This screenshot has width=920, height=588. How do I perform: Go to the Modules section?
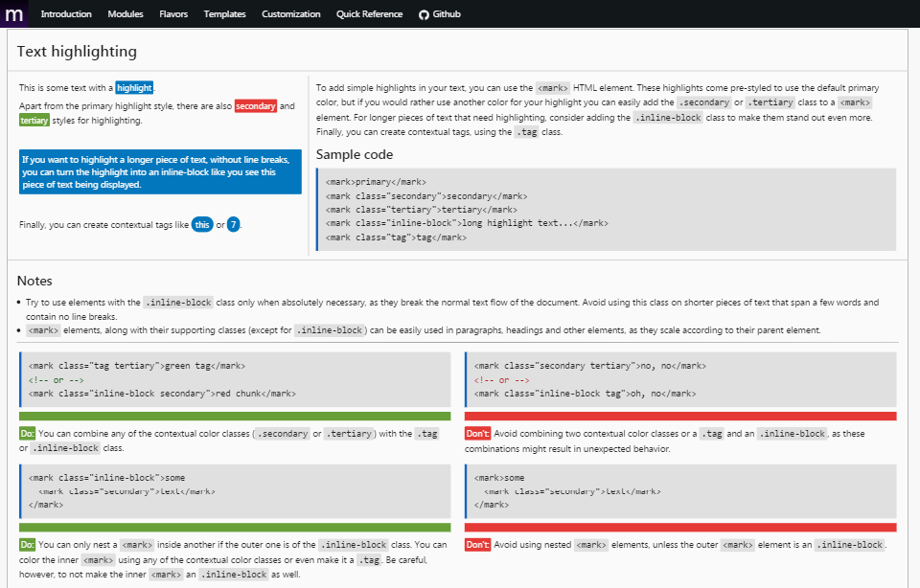tap(126, 14)
